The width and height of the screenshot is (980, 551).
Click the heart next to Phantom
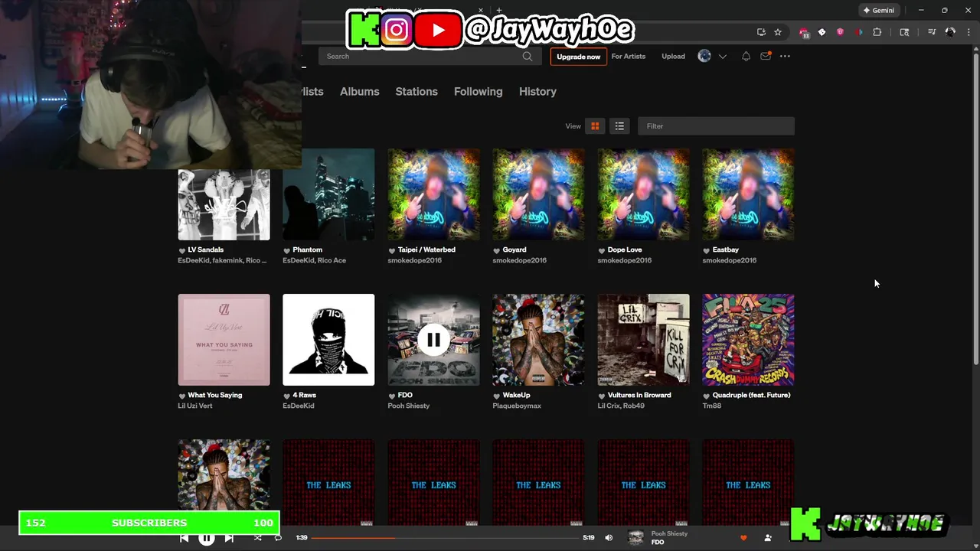pos(287,250)
